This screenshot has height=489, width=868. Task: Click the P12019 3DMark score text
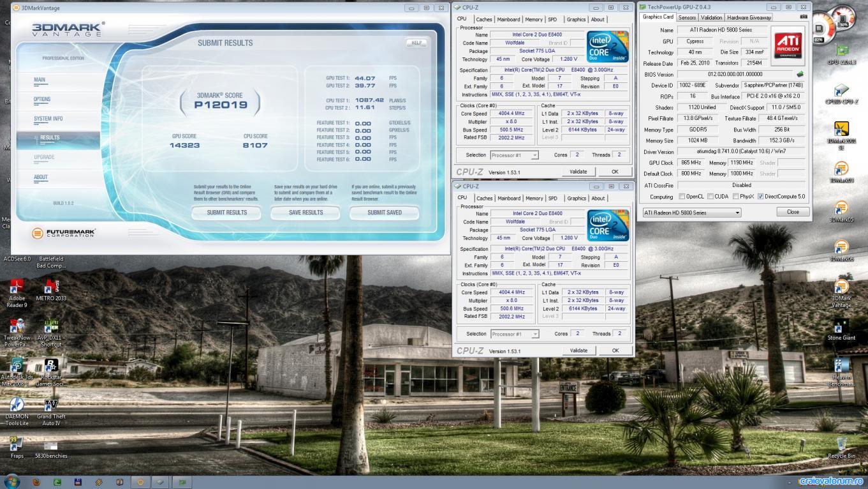(221, 105)
